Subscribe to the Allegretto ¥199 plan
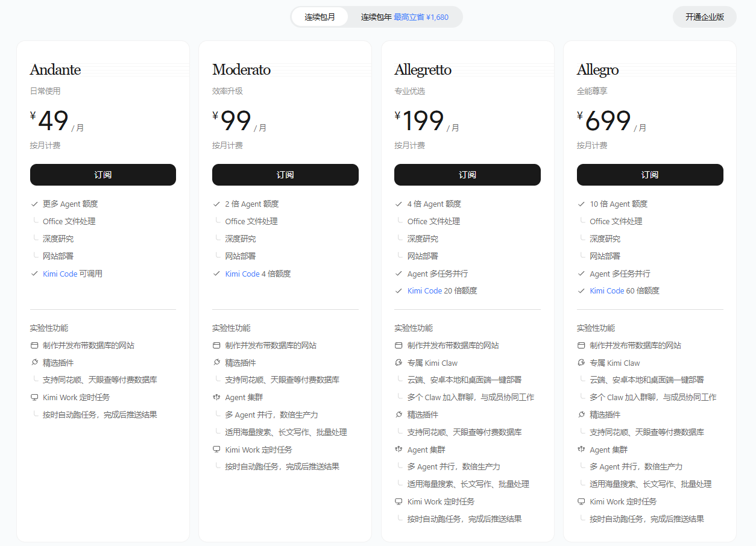This screenshot has width=756, height=546. [467, 175]
